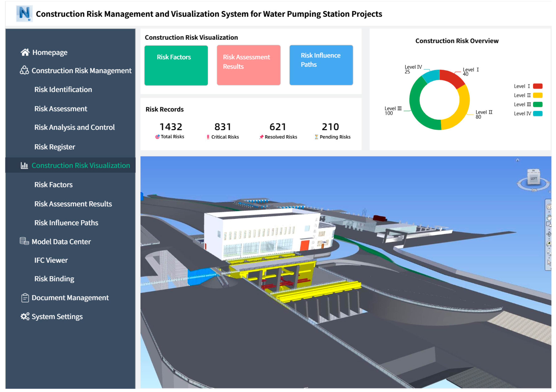Click the green Risk Factors card
556x392 pixels.
click(176, 65)
